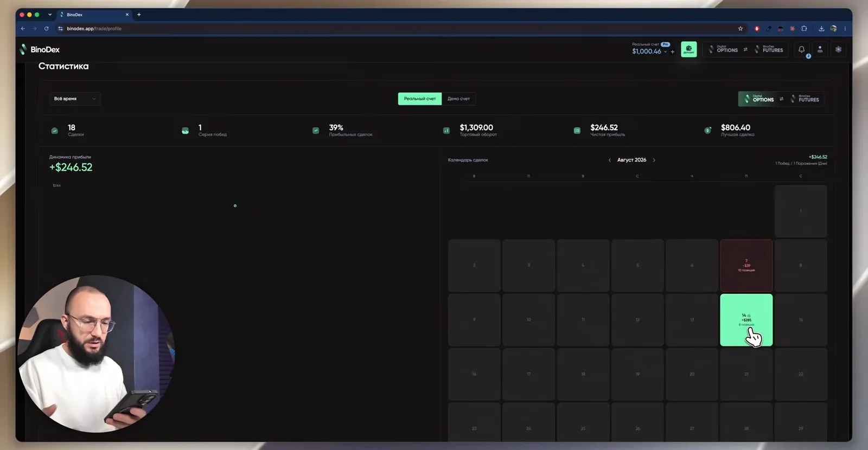Screen dimensions: 868x450
Task: Click the swap arrows between Options and Futures in header
Action: click(745, 49)
